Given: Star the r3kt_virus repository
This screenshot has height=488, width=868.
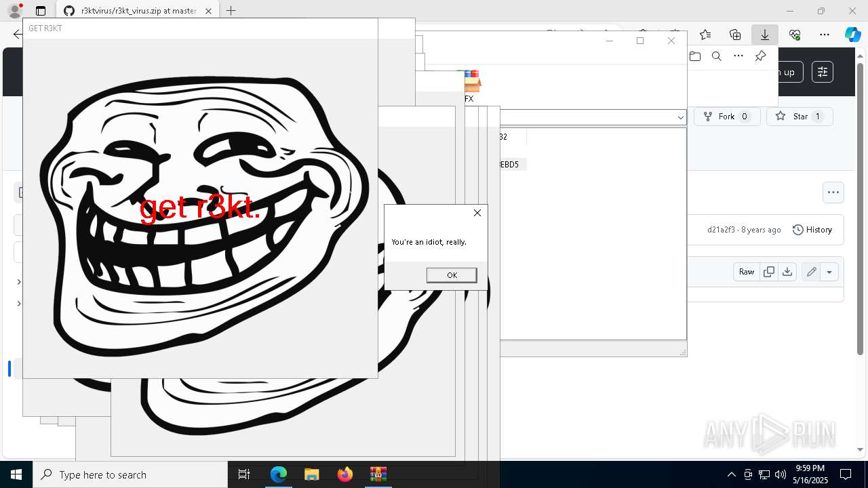Looking at the screenshot, I should pos(800,117).
